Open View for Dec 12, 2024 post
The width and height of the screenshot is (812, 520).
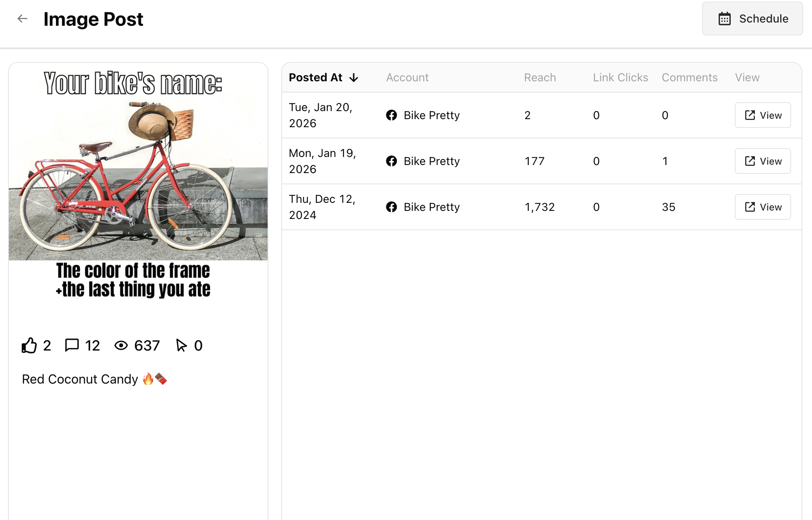(763, 207)
